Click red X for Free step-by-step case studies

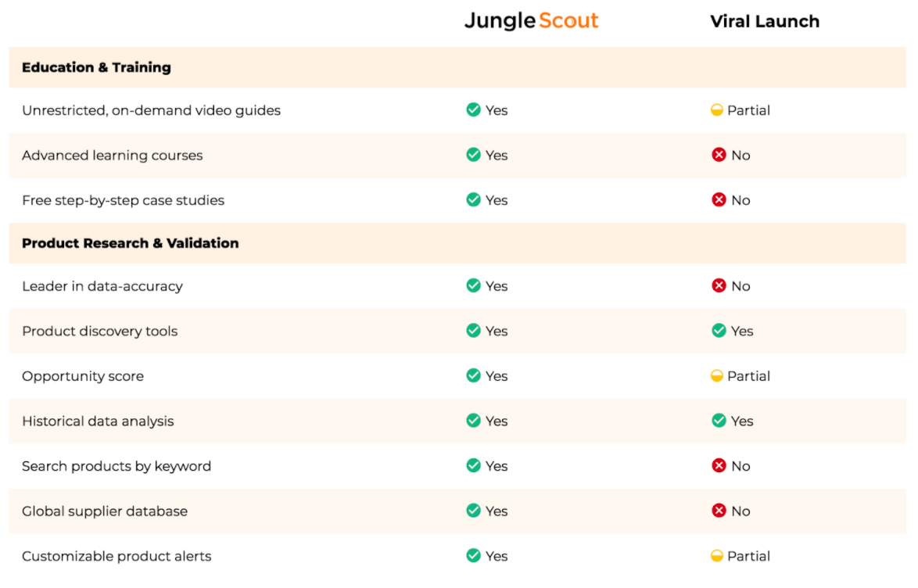[x=719, y=199]
